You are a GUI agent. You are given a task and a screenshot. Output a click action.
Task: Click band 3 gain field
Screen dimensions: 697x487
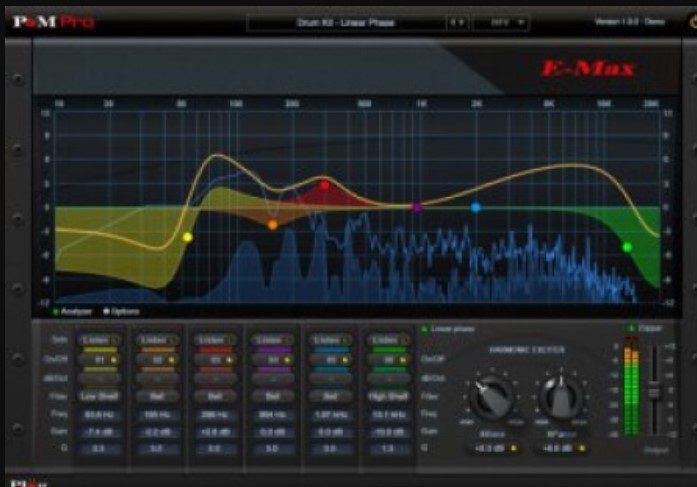[215, 432]
